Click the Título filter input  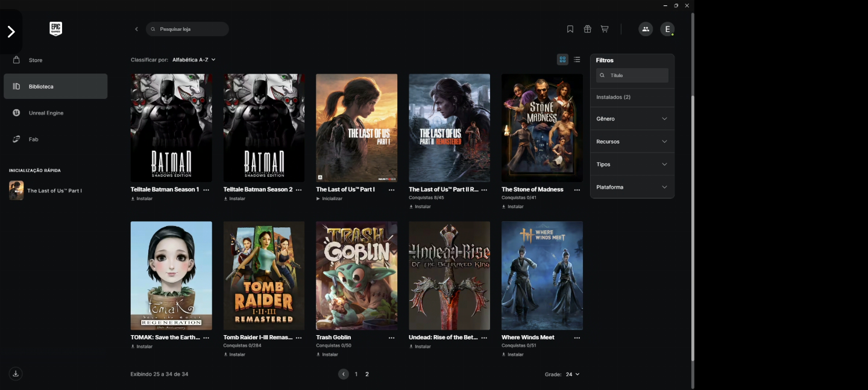[x=632, y=75]
